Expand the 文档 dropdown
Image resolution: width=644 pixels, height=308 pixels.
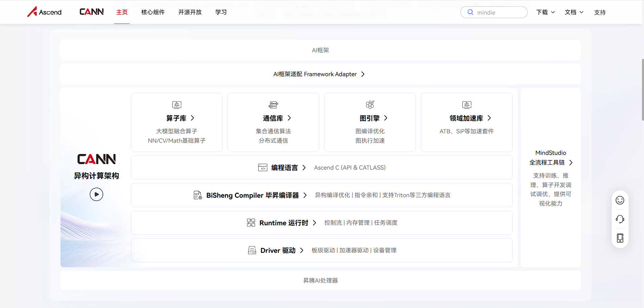pos(574,12)
